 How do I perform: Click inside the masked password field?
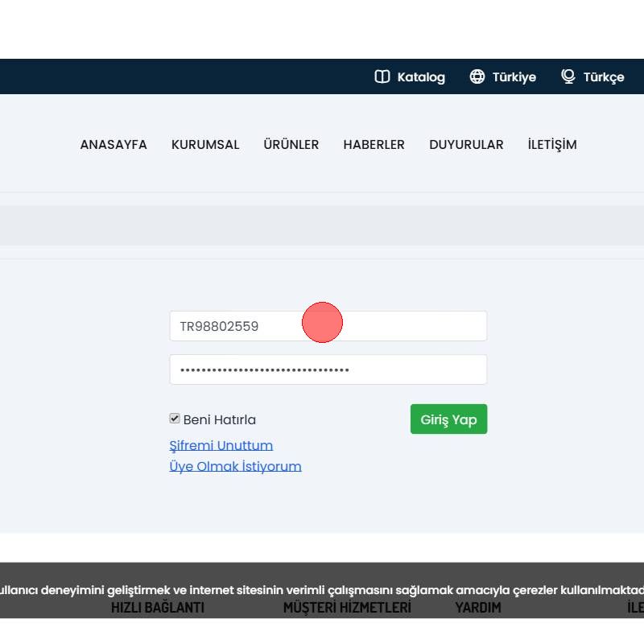(328, 369)
